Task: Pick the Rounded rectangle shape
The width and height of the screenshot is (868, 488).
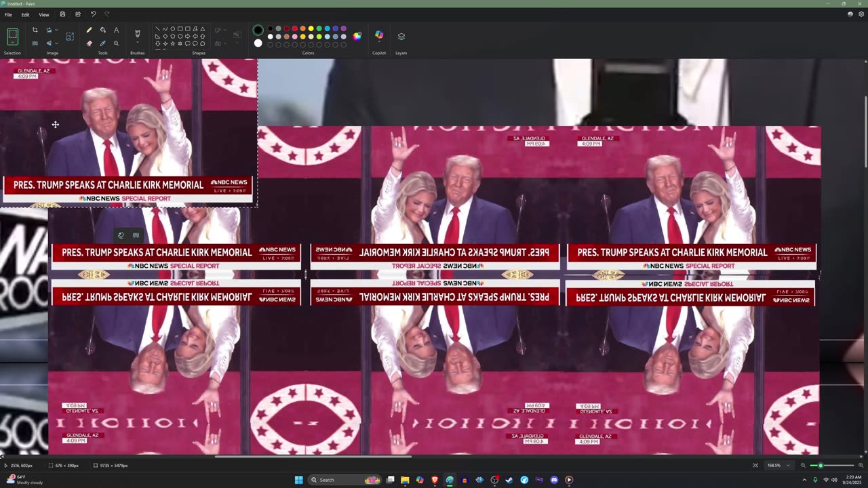Action: (187, 29)
